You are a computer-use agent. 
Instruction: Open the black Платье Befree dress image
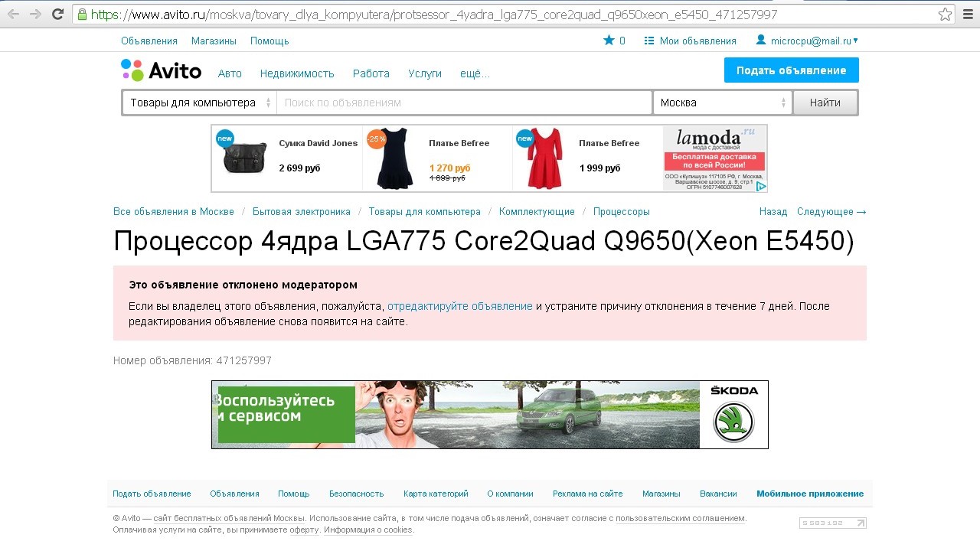click(394, 158)
